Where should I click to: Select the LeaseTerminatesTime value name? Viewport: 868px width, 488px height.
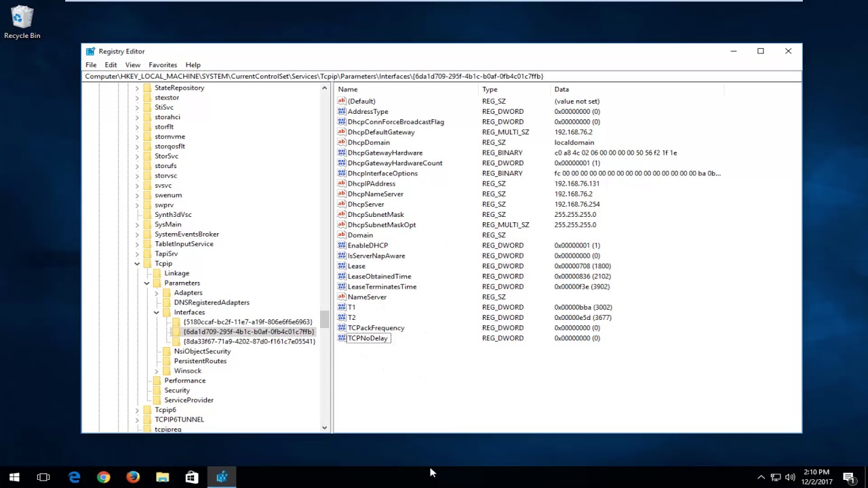pos(382,287)
